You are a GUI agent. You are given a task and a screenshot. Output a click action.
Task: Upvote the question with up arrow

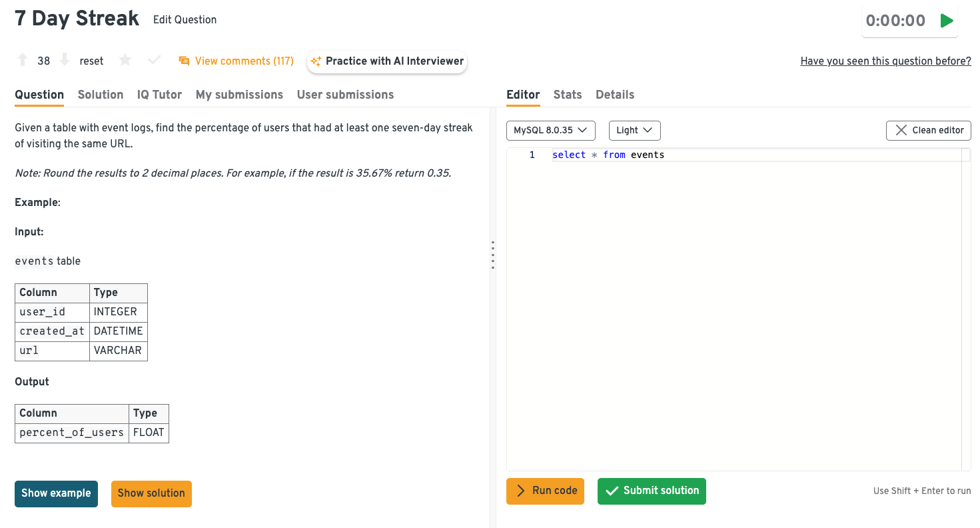click(23, 61)
